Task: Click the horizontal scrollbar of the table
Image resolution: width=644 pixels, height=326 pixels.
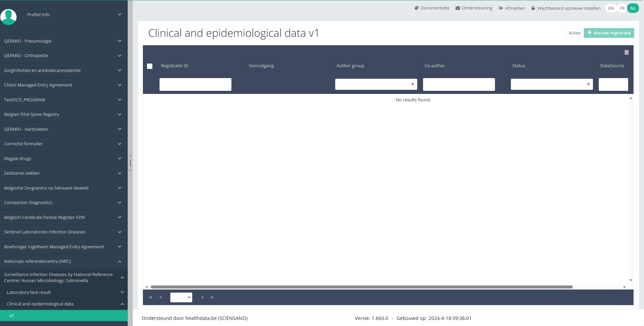Action: point(362,287)
